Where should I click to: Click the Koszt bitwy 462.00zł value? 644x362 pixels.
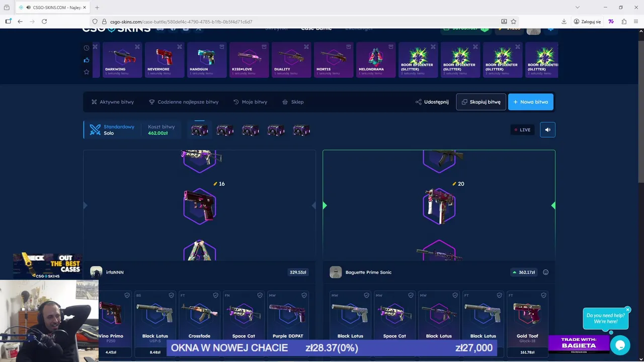157,133
